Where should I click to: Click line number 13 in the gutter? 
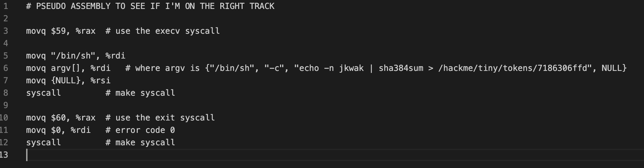coord(4,155)
